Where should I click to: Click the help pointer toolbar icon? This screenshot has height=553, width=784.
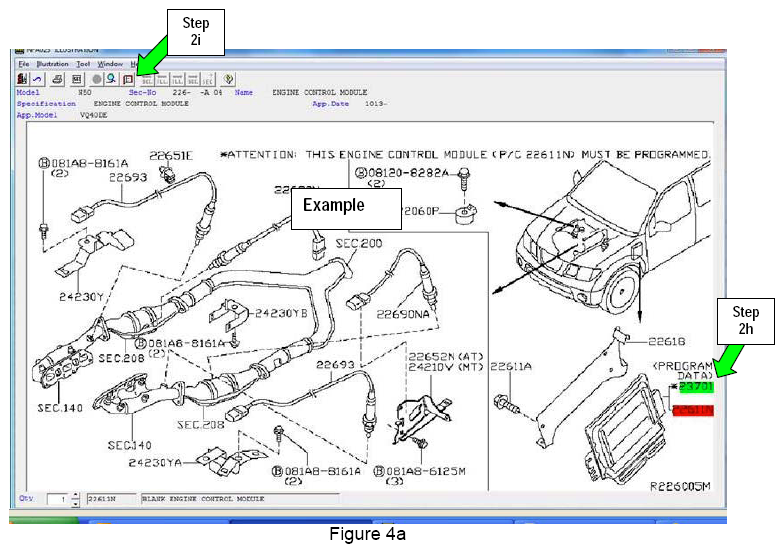[x=229, y=78]
